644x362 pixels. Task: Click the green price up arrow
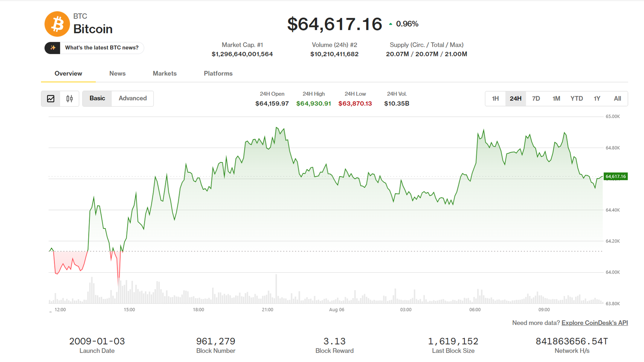click(390, 24)
